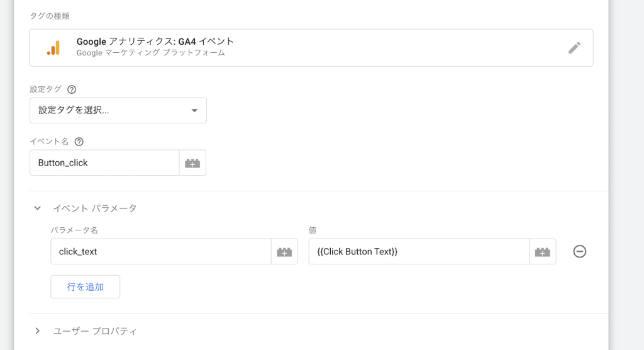Expand the ユーザー プロパティ section chevron
The height and width of the screenshot is (350, 644).
click(38, 331)
